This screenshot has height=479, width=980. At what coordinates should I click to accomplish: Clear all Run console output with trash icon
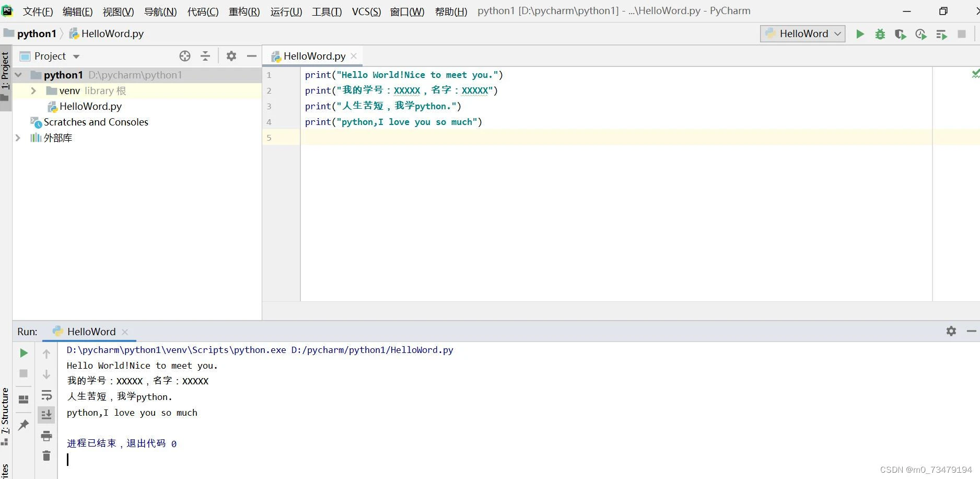pos(46,456)
